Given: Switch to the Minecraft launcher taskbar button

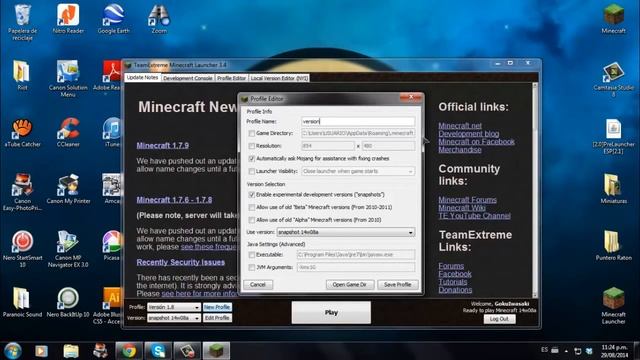Looking at the screenshot, I should [216, 351].
